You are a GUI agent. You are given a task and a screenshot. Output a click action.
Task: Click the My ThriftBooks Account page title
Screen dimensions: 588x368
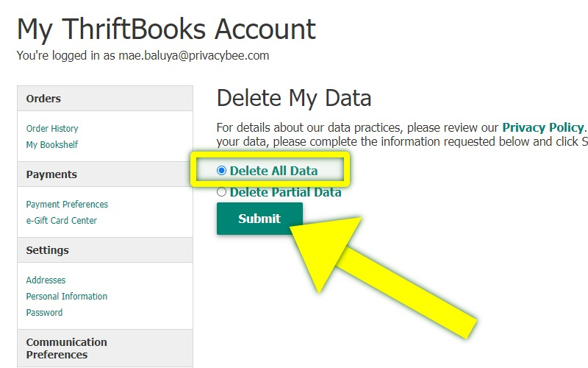[x=166, y=29]
